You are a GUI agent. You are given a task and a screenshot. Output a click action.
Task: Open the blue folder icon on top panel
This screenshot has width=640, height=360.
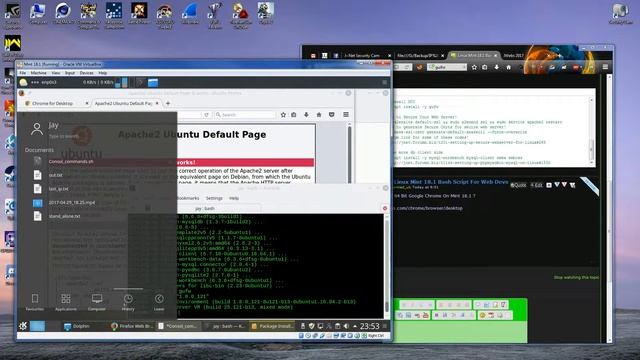(153, 82)
